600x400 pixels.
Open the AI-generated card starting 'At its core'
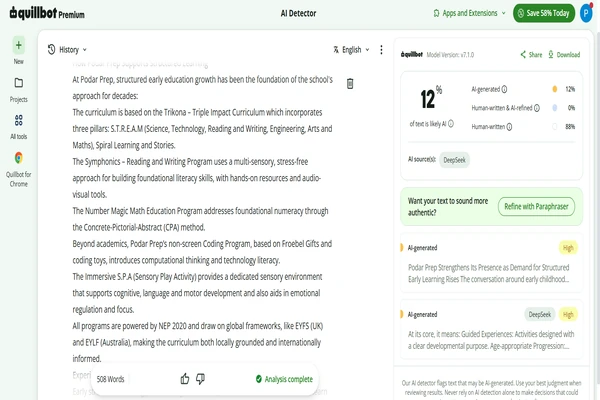[x=491, y=330]
